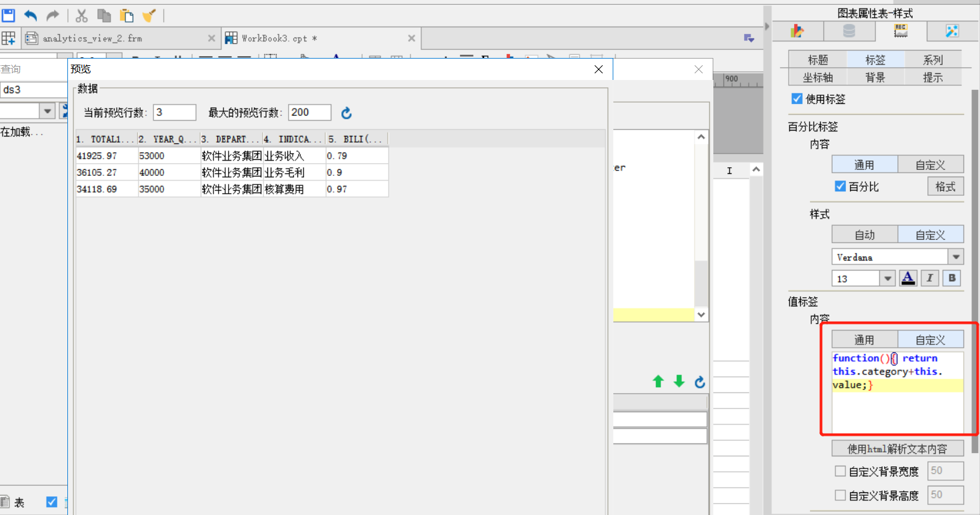
Task: Expand the font size 13 dropdown
Action: pyautogui.click(x=887, y=278)
